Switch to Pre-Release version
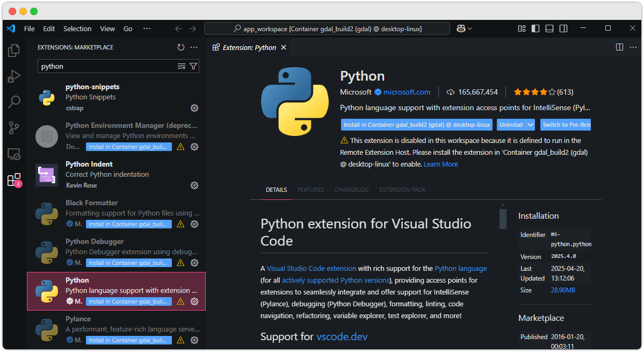This screenshot has height=352, width=644. (x=566, y=125)
